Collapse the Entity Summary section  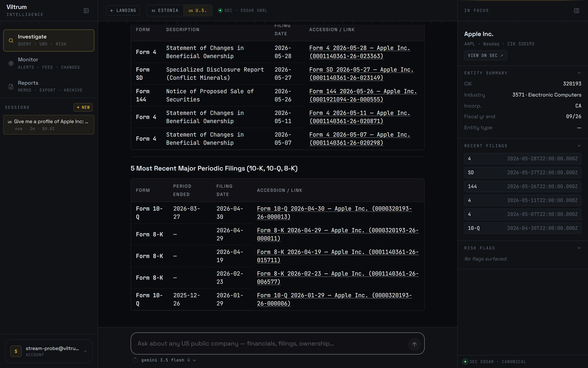(x=579, y=73)
